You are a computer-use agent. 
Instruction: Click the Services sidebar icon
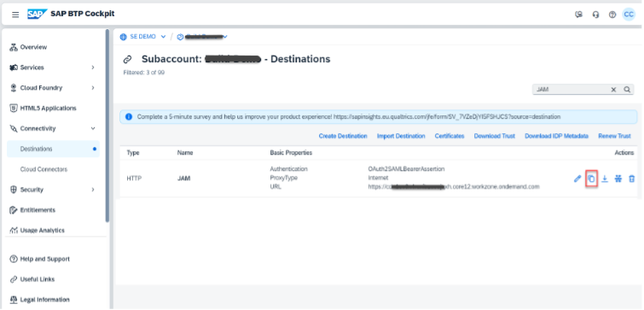pos(13,67)
